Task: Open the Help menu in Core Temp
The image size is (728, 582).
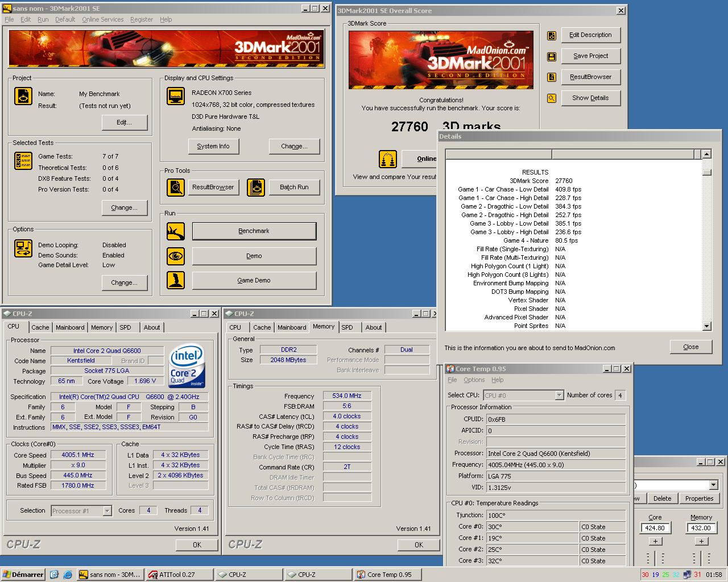Action: pos(497,380)
